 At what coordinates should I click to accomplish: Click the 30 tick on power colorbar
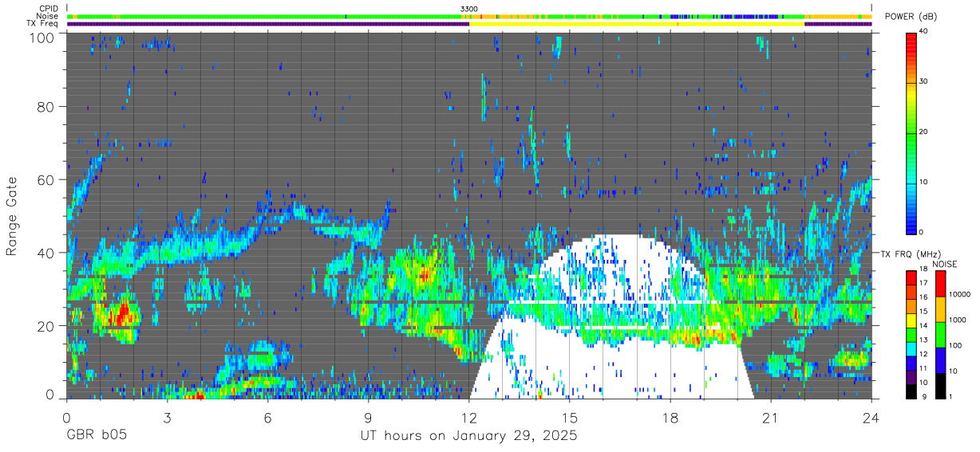pos(924,82)
